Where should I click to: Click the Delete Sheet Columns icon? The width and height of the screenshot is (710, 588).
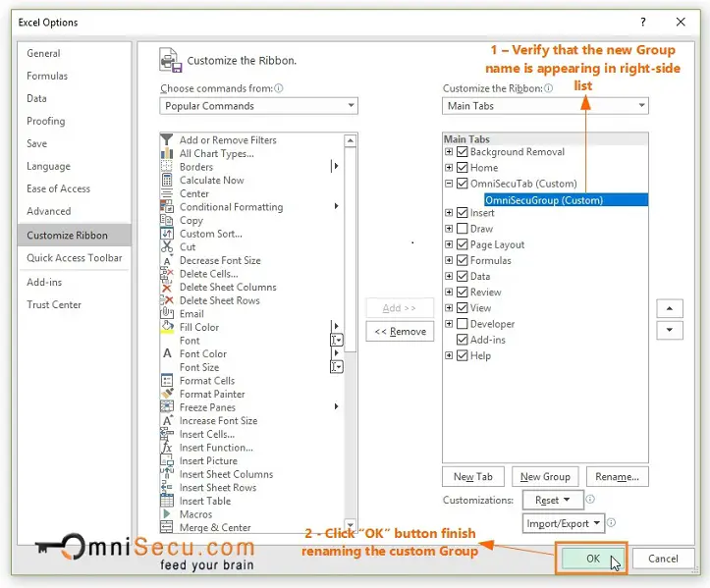[x=167, y=287]
